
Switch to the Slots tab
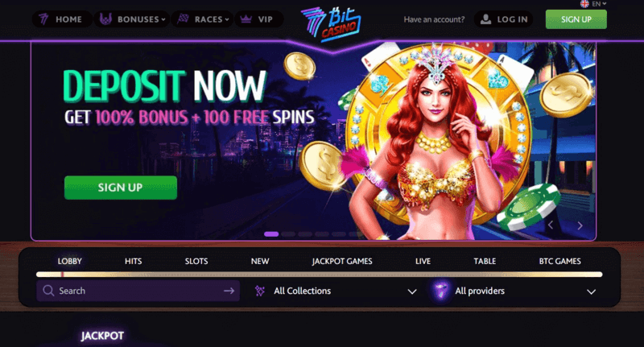pos(196,261)
